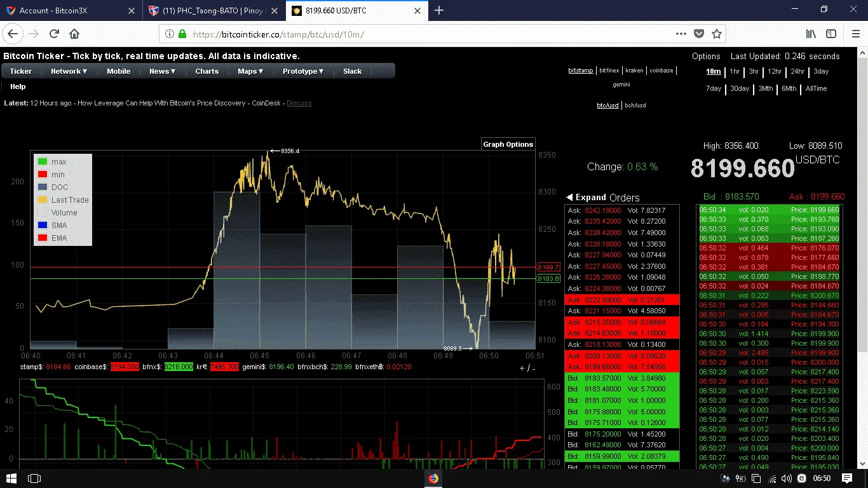Image resolution: width=868 pixels, height=488 pixels.
Task: Click the Volume legend swatch
Action: pos(43,213)
